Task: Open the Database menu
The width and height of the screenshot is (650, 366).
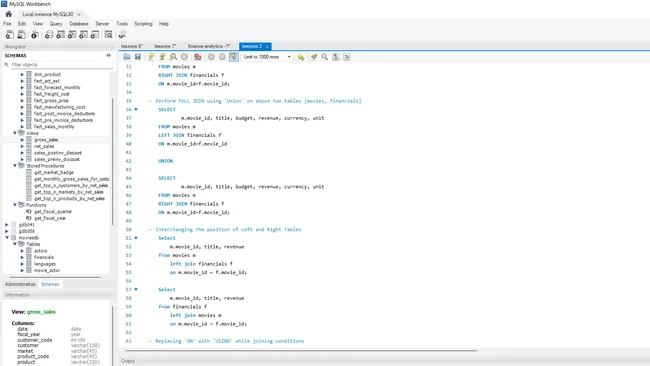Action: (79, 24)
